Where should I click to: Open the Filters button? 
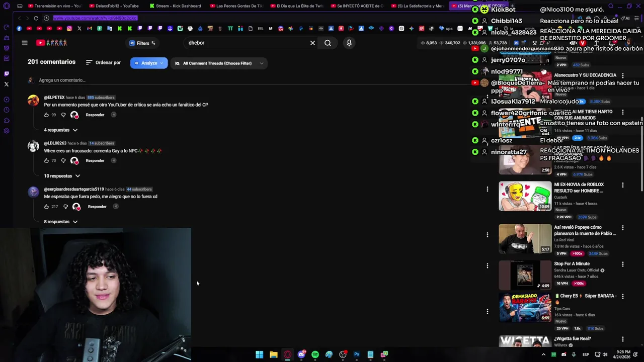pos(142,43)
